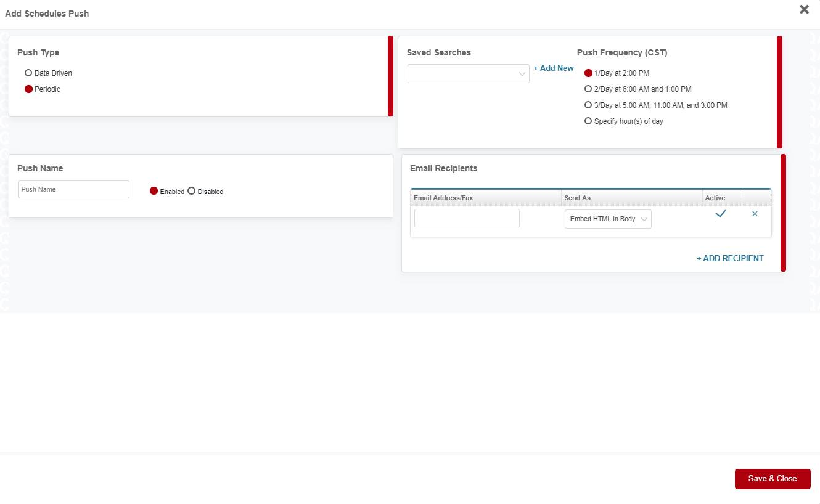The height and width of the screenshot is (504, 820).
Task: Choose 1/Day at 2:00 PM frequency
Action: [x=588, y=73]
